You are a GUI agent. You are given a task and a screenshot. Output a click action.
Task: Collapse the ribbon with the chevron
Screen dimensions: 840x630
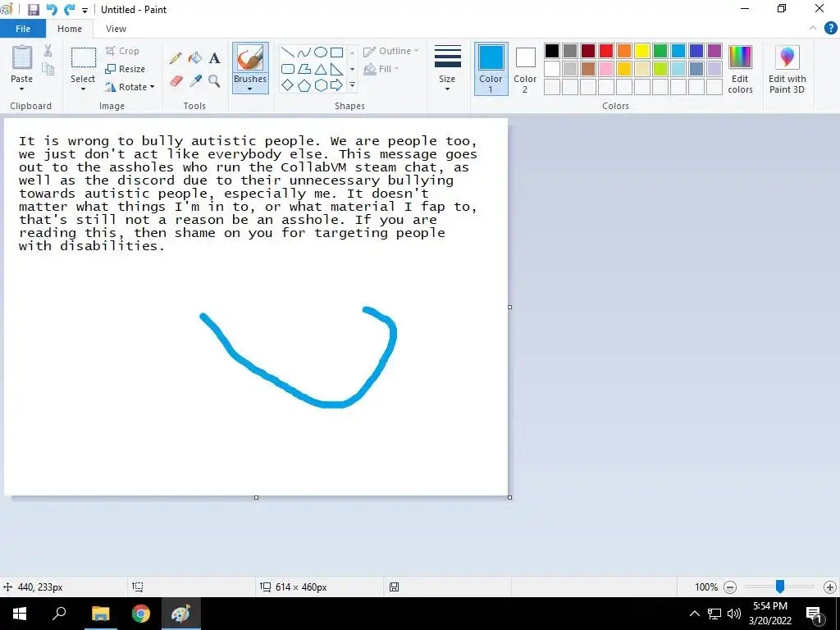813,29
